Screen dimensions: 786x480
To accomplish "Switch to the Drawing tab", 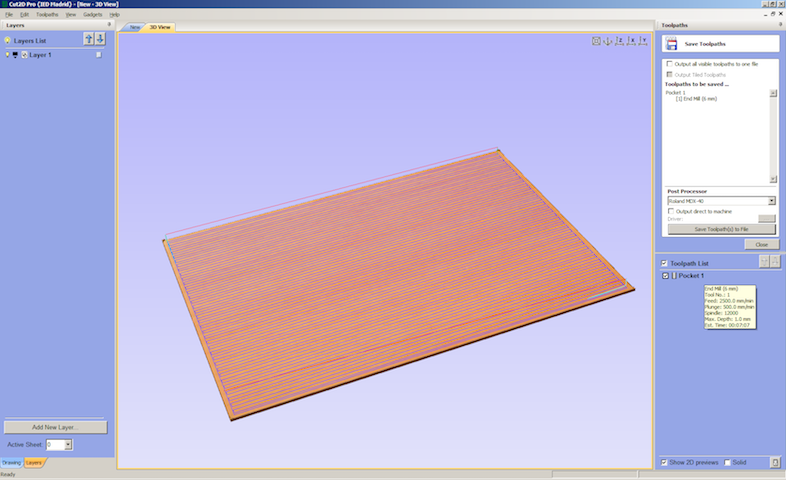I will pyautogui.click(x=12, y=462).
